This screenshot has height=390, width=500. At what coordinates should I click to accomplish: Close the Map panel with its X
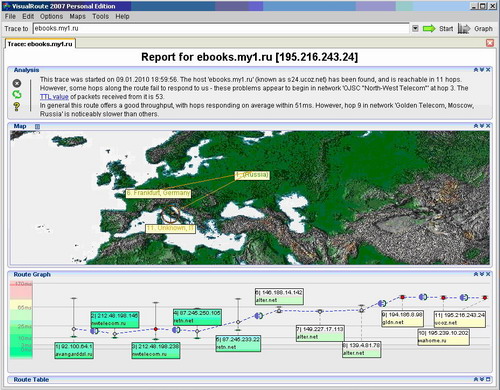(488, 126)
